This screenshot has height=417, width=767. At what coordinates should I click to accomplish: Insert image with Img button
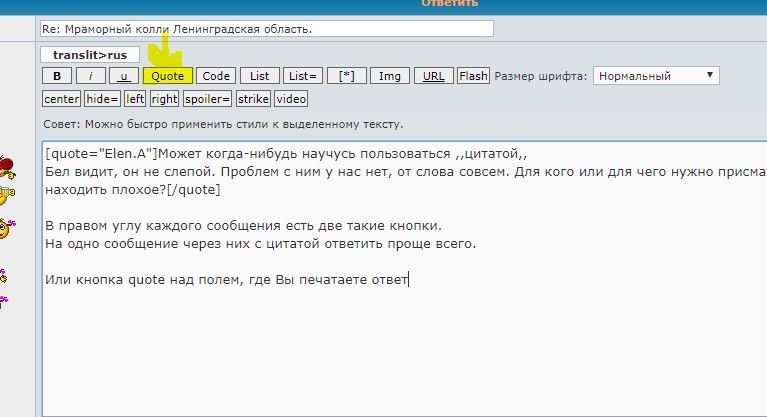coord(390,76)
